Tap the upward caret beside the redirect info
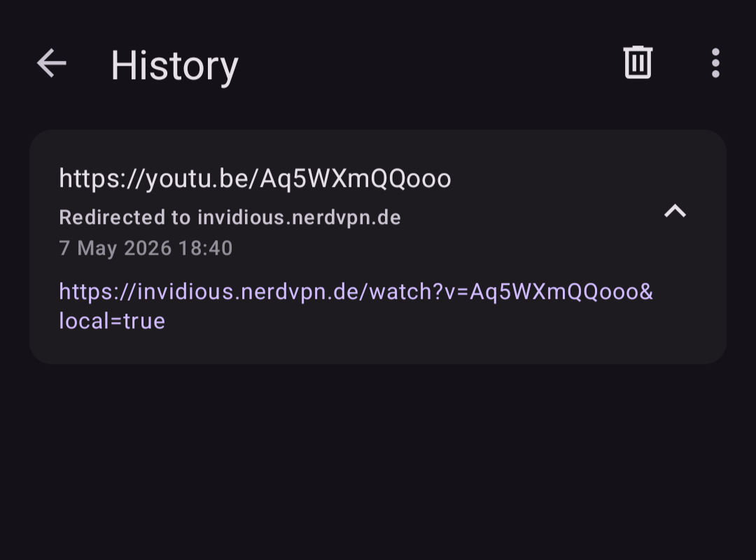 [675, 211]
